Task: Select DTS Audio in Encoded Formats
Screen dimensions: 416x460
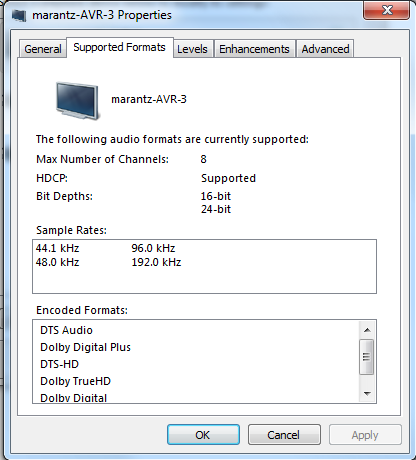Action: 66,330
